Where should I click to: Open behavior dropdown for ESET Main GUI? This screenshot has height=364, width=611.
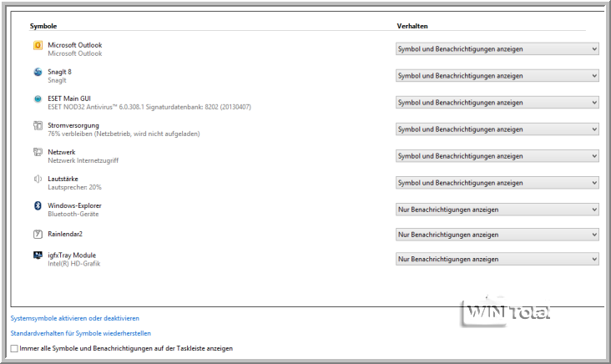497,103
